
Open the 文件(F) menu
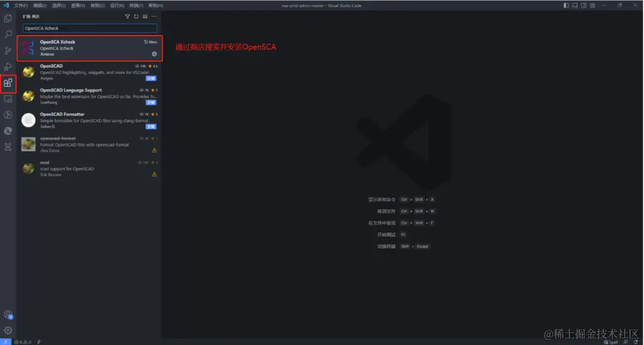[x=21, y=5]
